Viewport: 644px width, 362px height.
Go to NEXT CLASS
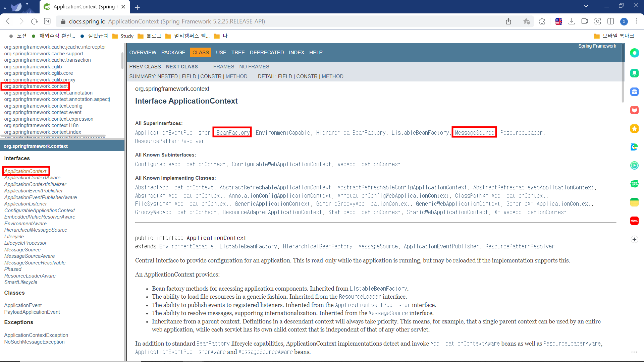click(x=182, y=67)
